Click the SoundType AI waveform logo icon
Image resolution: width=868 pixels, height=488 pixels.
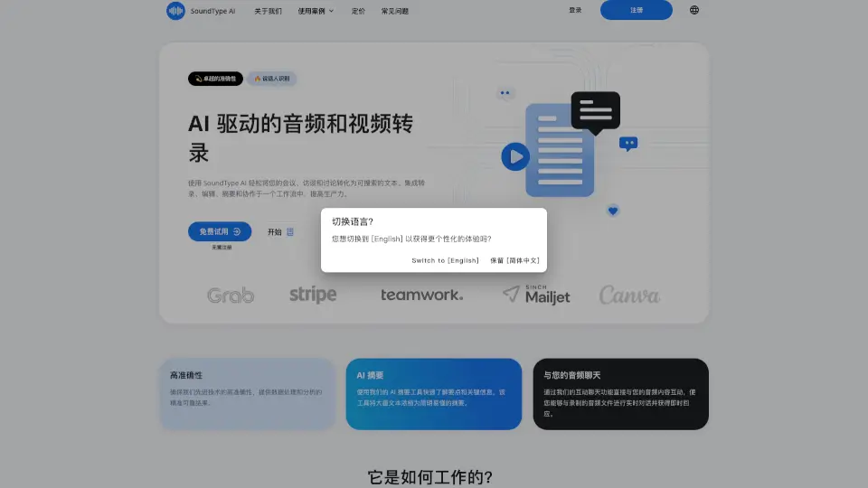pos(175,11)
